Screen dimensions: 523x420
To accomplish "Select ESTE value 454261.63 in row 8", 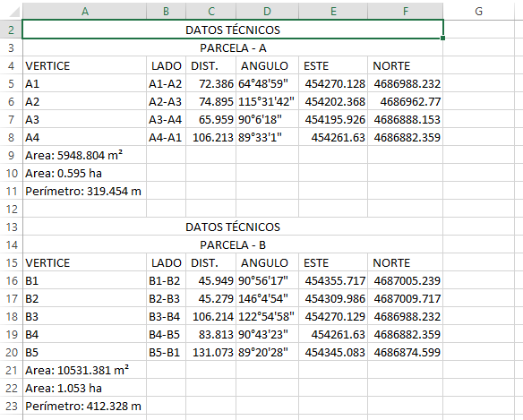I will pos(333,137).
